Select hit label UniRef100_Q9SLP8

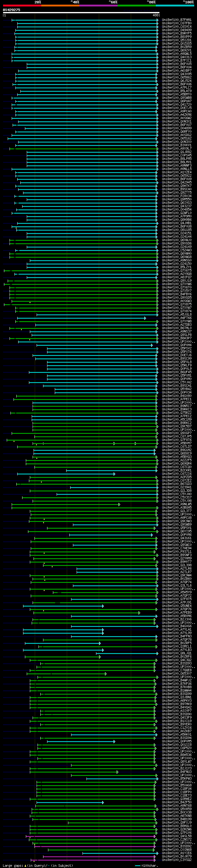(176, 335)
